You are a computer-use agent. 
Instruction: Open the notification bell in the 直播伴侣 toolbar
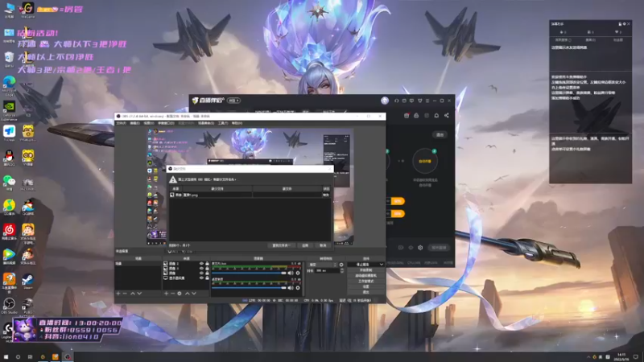click(436, 115)
